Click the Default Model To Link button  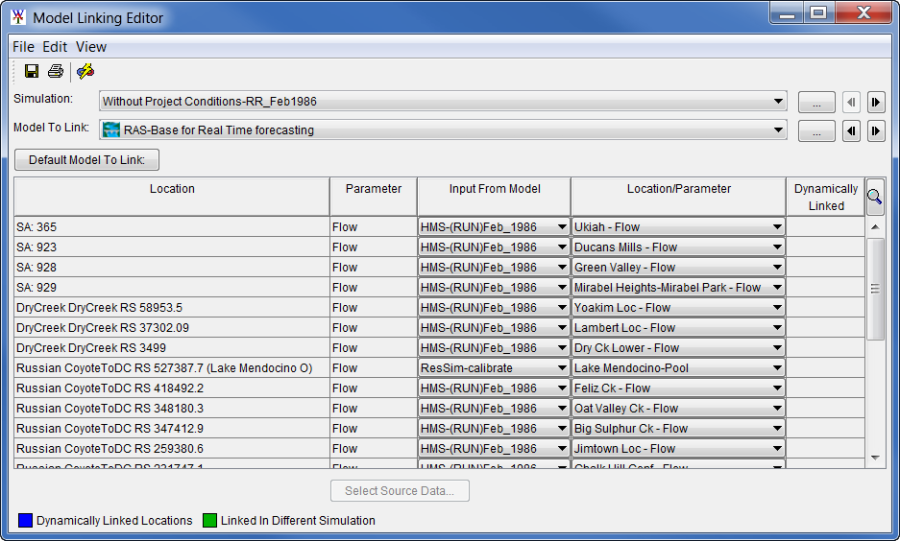point(87,160)
